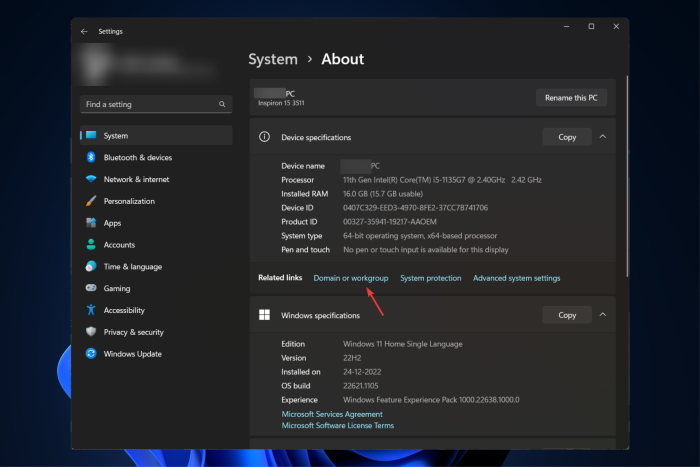This screenshot has height=467, width=700.
Task: Minimize the Settings window
Action: 566,26
